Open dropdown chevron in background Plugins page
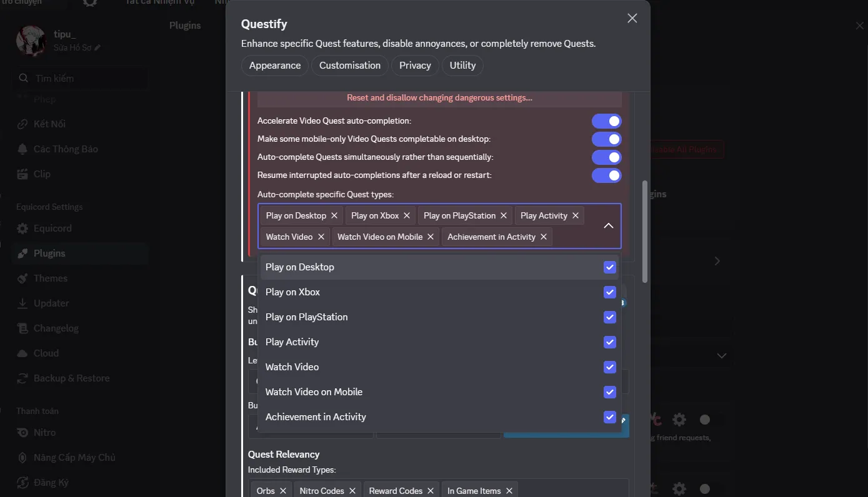 tap(722, 356)
